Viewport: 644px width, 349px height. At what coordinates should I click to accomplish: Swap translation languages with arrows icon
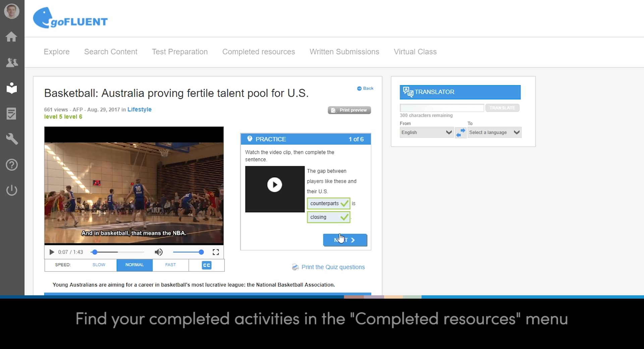461,132
